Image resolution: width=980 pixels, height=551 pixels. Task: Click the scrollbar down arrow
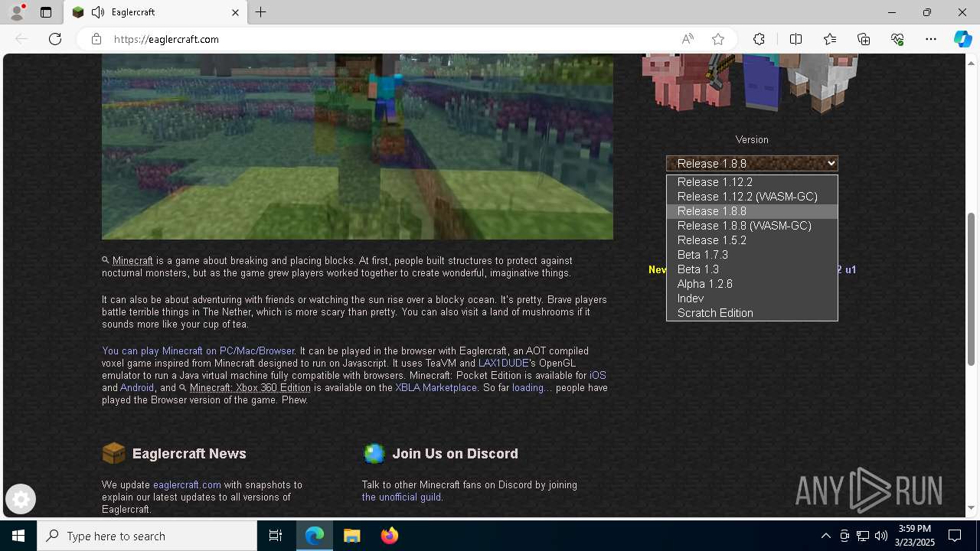[x=972, y=507]
